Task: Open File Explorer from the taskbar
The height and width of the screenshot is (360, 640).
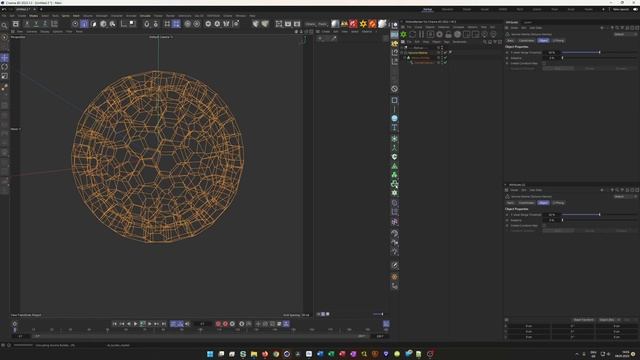Action: (254, 354)
